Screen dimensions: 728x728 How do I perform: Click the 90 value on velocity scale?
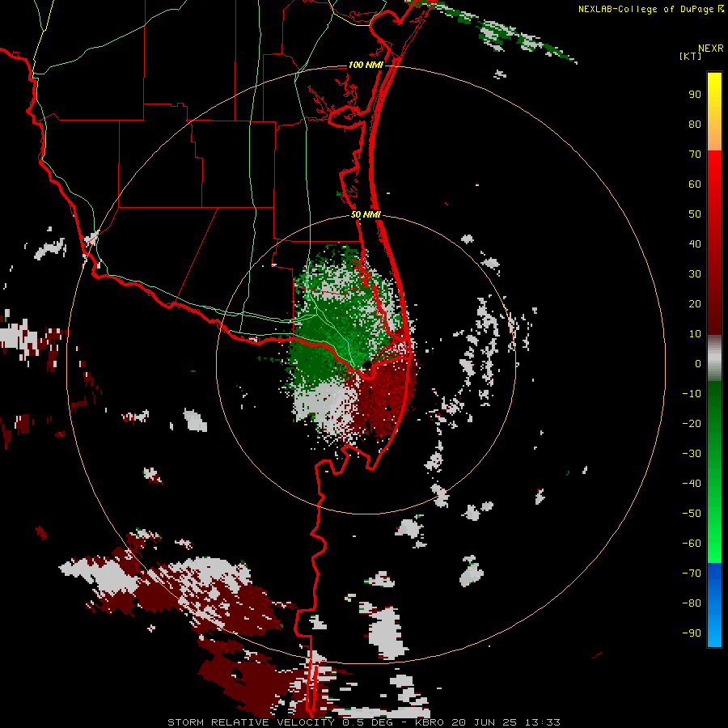pyautogui.click(x=695, y=95)
